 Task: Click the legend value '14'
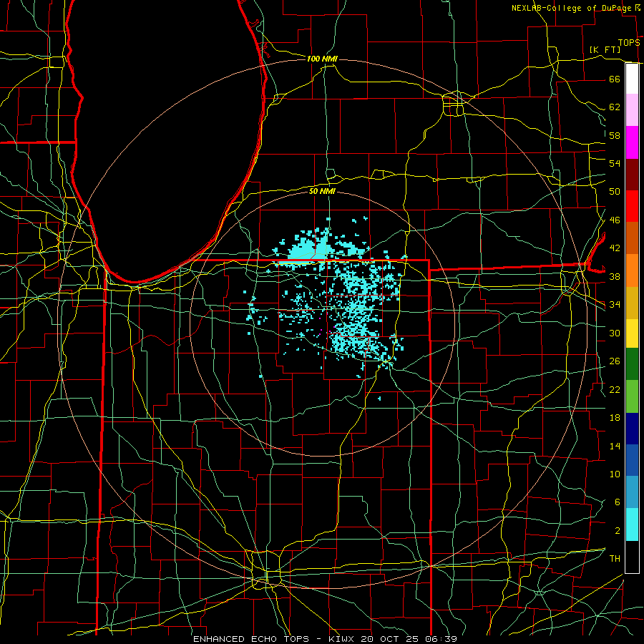click(615, 446)
